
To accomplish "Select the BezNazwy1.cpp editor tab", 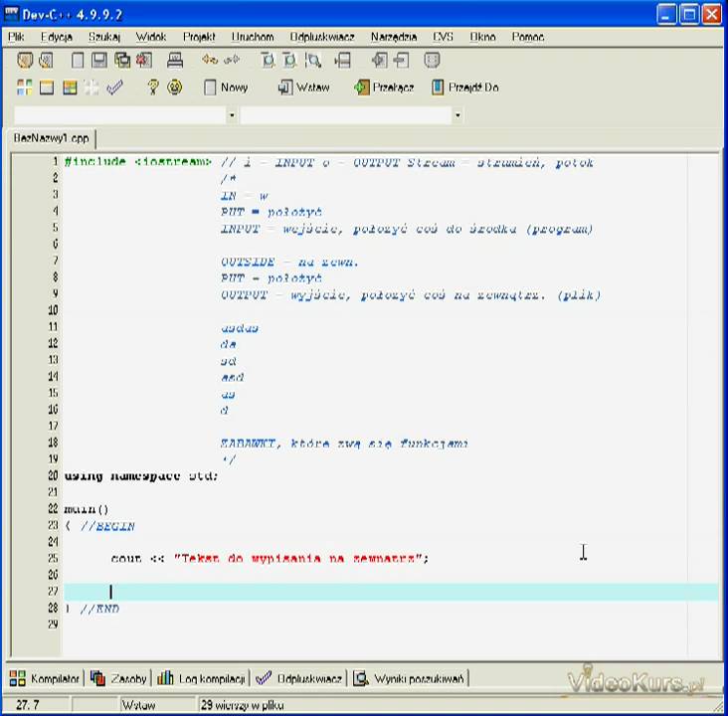I will (51, 138).
